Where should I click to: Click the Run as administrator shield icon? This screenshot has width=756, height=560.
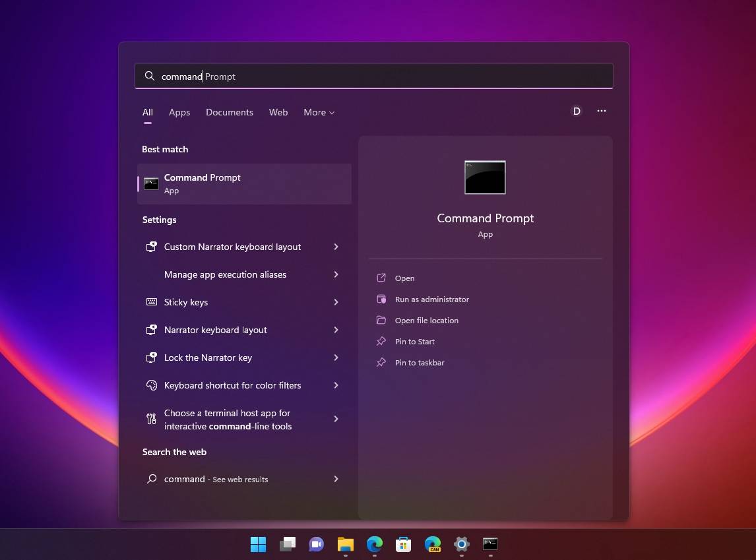[381, 299]
